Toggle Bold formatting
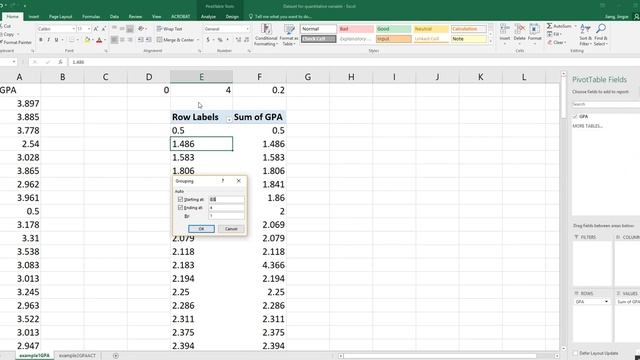 click(x=40, y=40)
